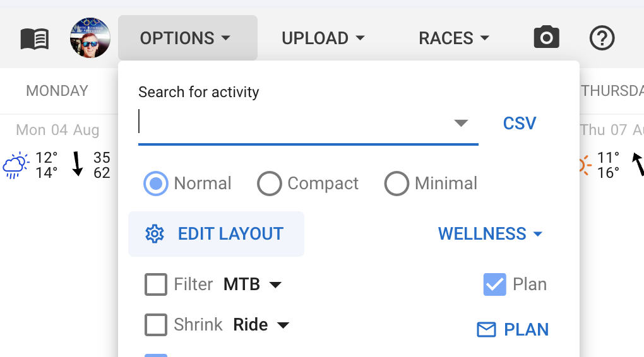Click the envelope icon beside PLAN
The width and height of the screenshot is (644, 357).
[x=486, y=329]
